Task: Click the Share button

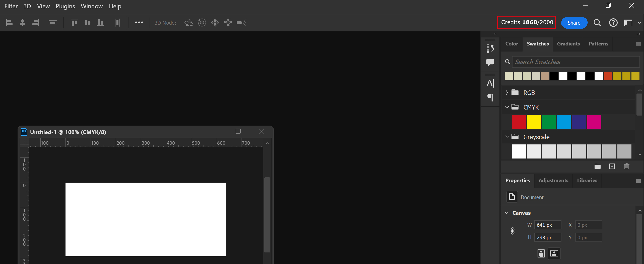Action: 574,23
